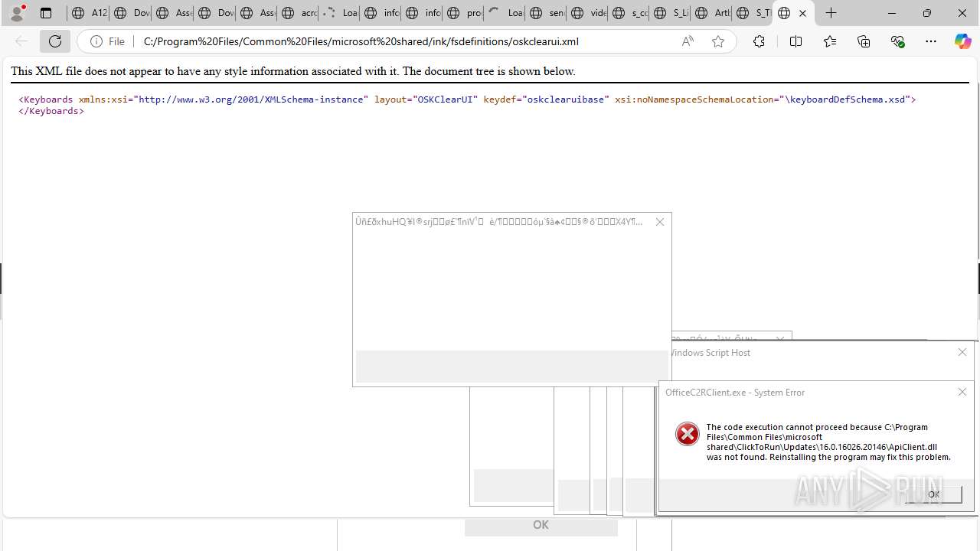The height and width of the screenshot is (551, 980).
Task: Close the small dialog behind Windows Script Host
Action: tap(779, 338)
